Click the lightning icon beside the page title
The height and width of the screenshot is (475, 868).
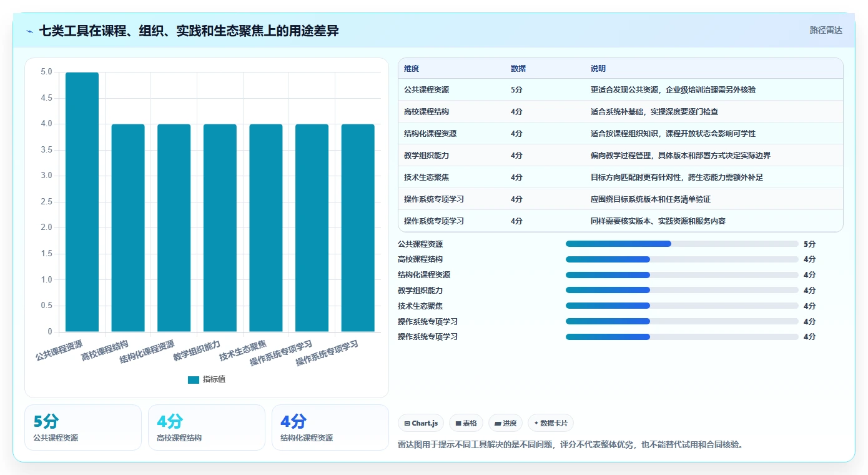(x=29, y=31)
